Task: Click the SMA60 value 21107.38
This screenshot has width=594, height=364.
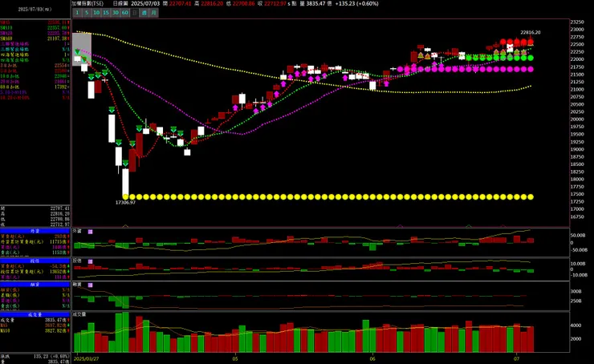Action: (x=58, y=38)
